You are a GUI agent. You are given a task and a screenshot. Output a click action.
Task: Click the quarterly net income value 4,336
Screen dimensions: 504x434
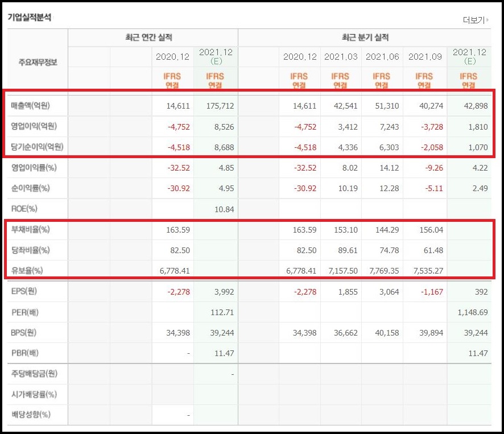348,147
